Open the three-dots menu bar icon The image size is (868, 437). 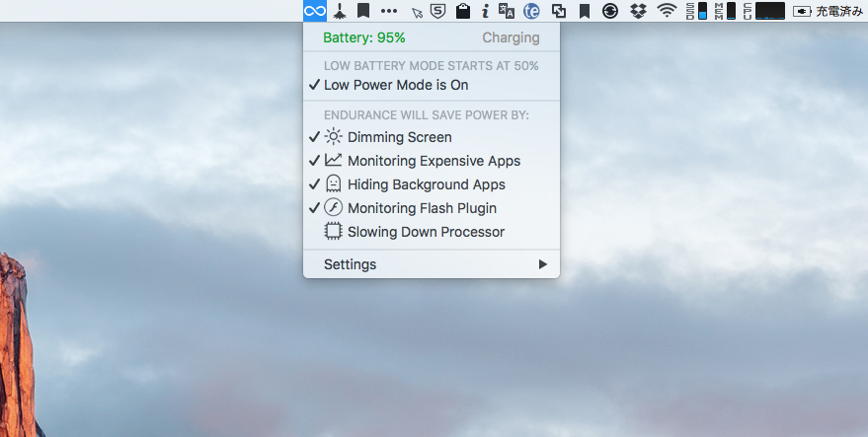[x=389, y=11]
